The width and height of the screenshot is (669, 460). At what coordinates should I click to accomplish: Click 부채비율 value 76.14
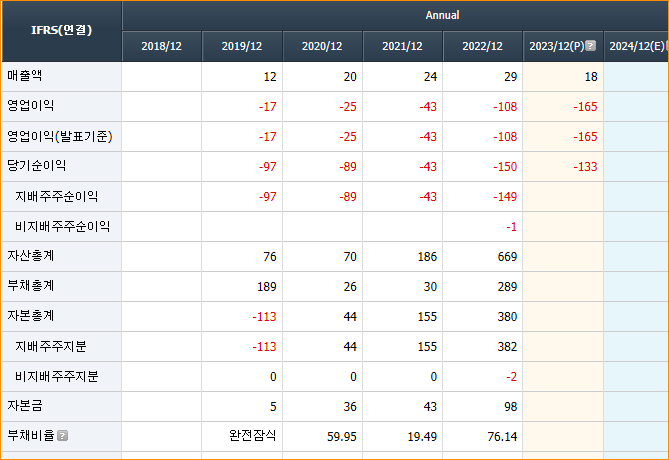[502, 437]
